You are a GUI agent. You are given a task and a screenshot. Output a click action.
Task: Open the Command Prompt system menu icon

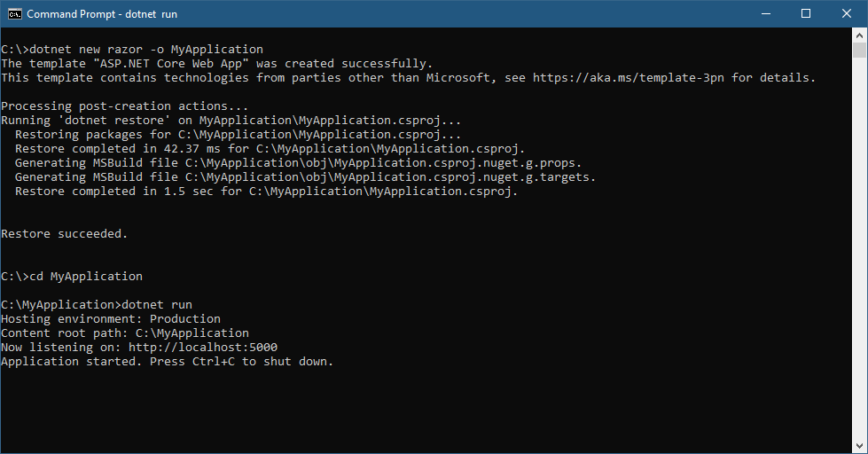click(x=13, y=14)
